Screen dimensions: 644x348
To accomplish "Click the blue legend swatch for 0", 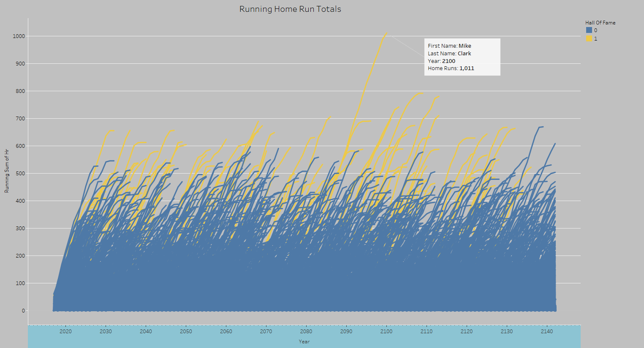I will [x=589, y=30].
